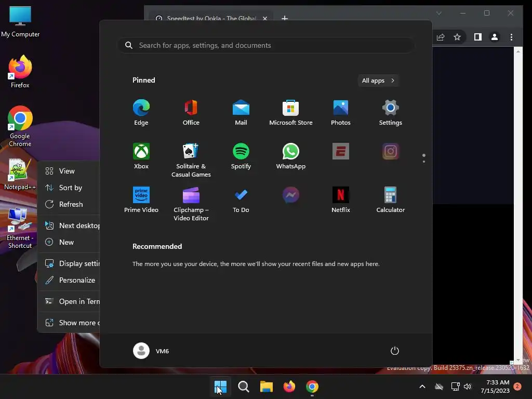Close the Speedtest browser tab
The height and width of the screenshot is (399, 532).
265,18
